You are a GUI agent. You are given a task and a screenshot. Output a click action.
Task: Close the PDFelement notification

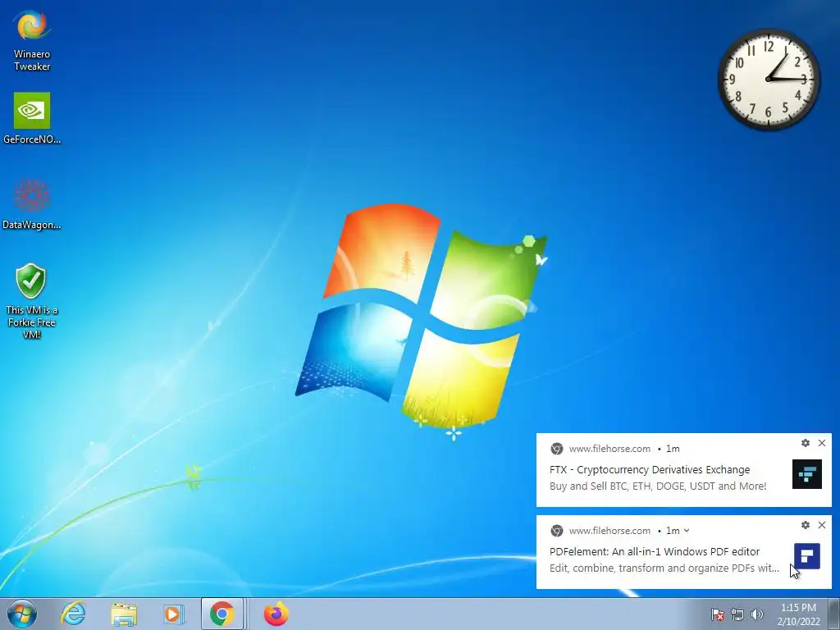(x=822, y=525)
